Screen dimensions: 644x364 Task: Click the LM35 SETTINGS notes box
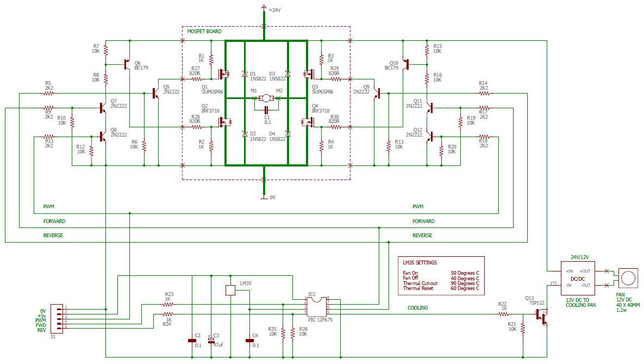pyautogui.click(x=441, y=275)
